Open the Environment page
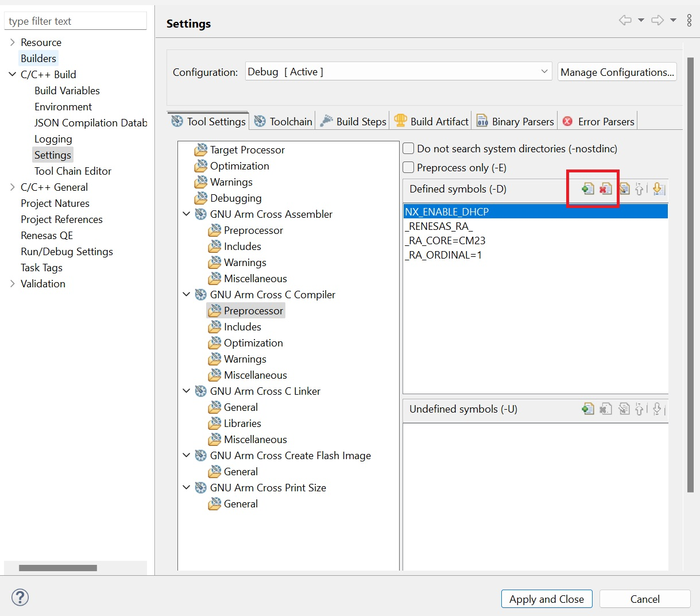The image size is (700, 616). [x=63, y=106]
